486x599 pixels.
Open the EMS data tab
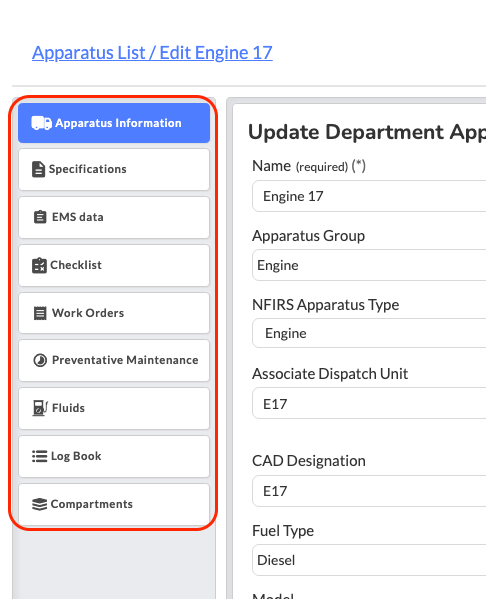point(114,217)
